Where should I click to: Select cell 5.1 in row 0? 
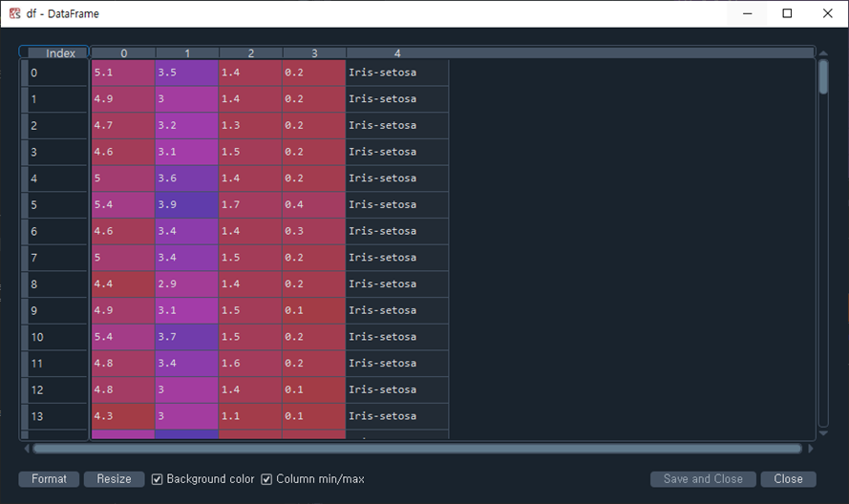[123, 73]
